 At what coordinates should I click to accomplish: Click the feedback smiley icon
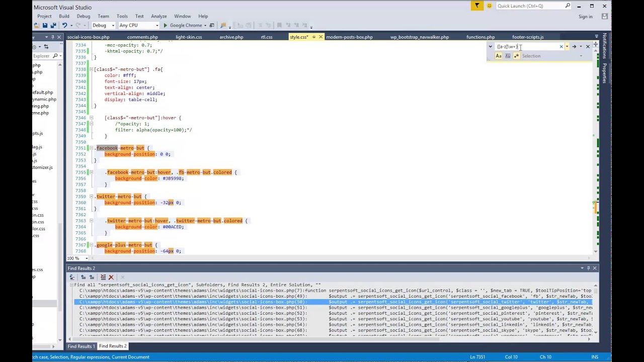[x=489, y=6]
